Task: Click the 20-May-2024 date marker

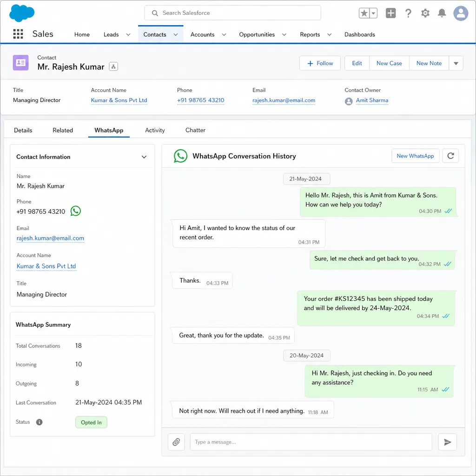Action: coord(307,356)
